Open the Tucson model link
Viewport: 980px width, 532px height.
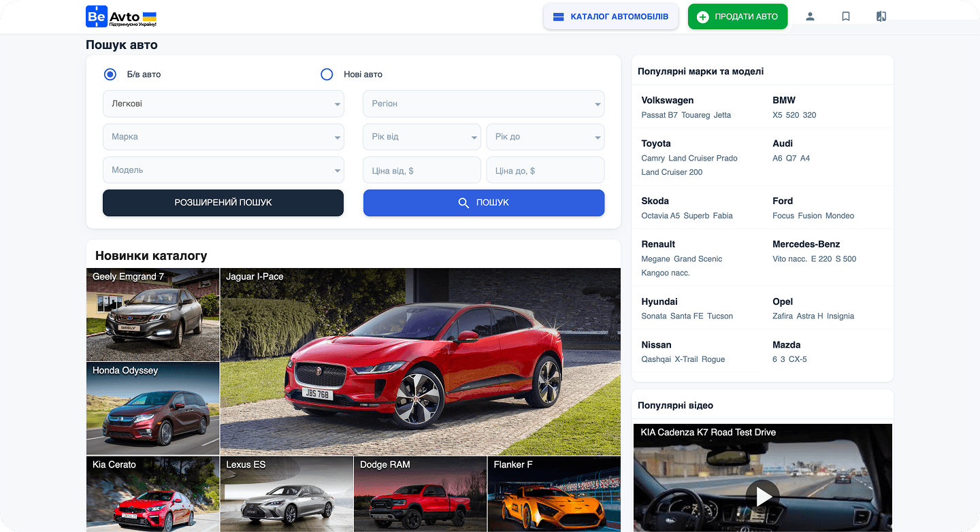pyautogui.click(x=720, y=316)
